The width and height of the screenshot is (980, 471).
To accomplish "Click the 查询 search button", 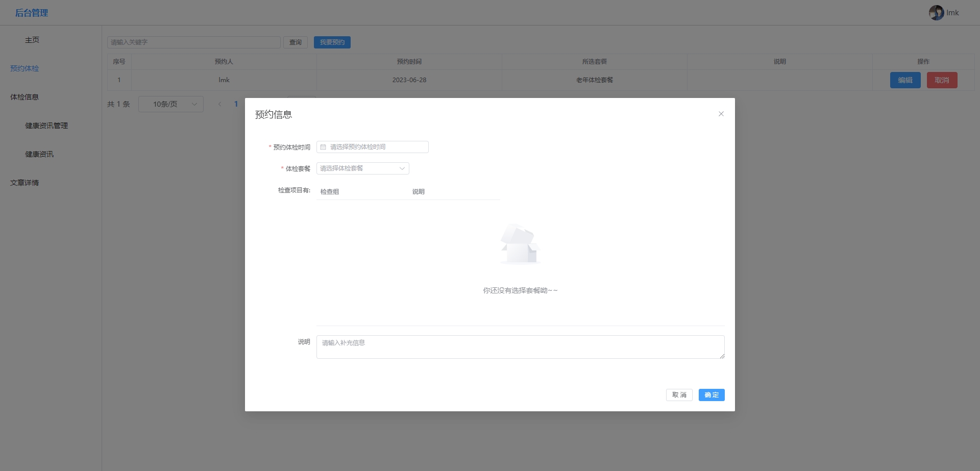I will (295, 42).
